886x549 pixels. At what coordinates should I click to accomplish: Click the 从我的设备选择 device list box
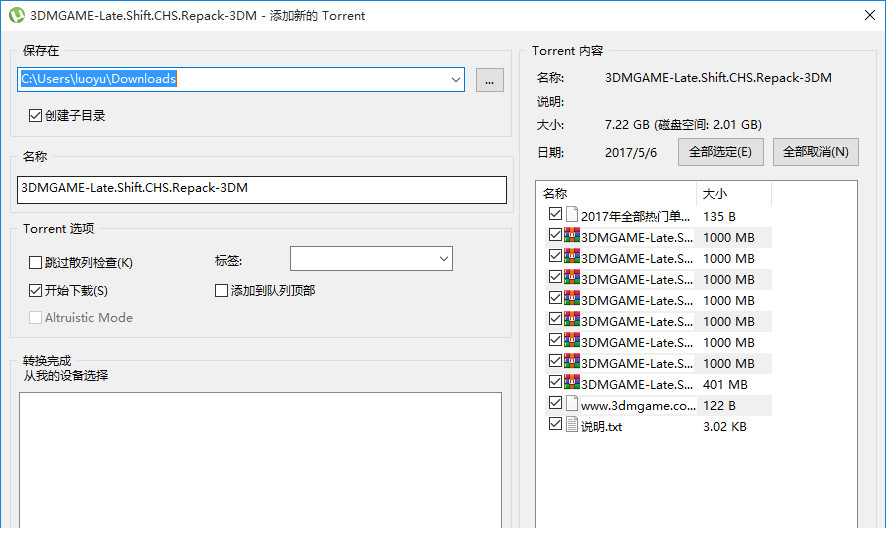tap(260, 460)
